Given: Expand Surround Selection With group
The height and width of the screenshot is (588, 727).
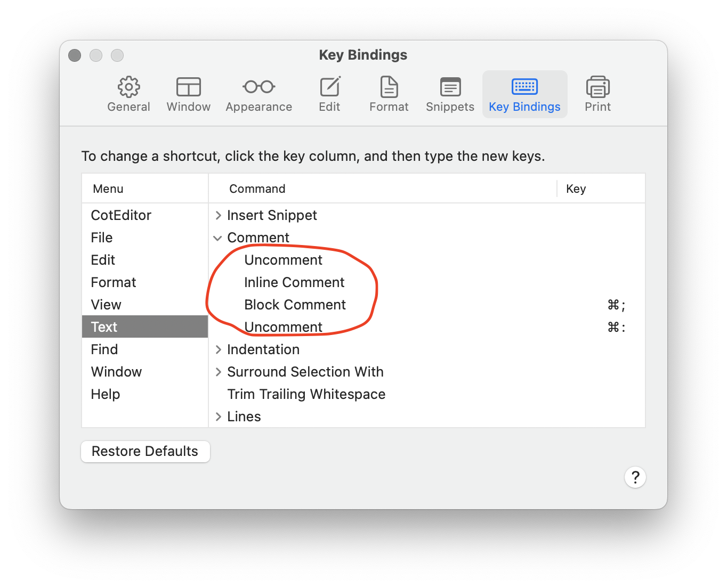Looking at the screenshot, I should 217,372.
